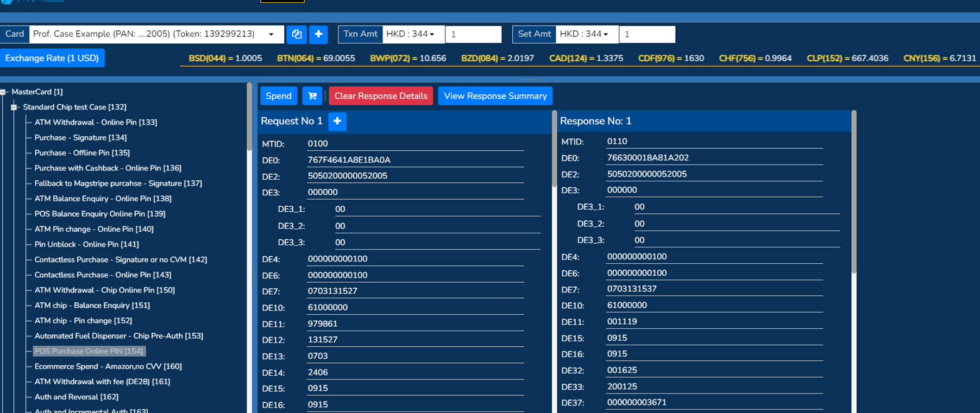
Task: Click the response DE37 field 000000003671
Action: [x=714, y=402]
